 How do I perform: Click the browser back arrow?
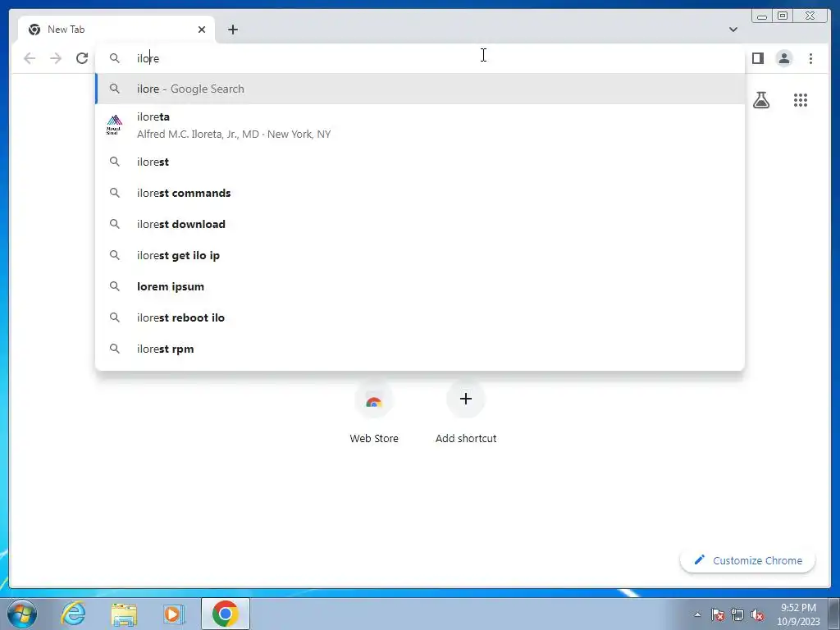[x=30, y=58]
